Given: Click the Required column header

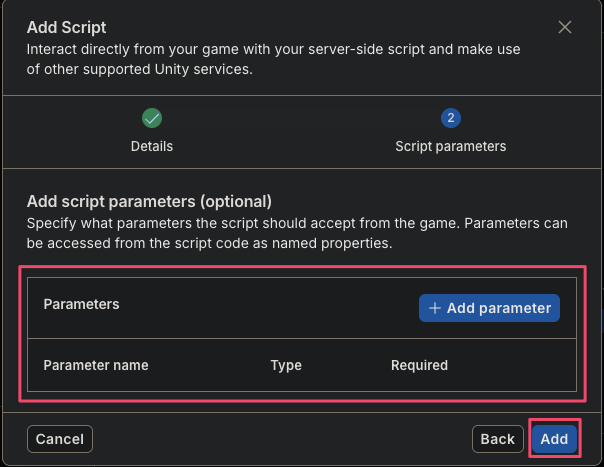Looking at the screenshot, I should 419,365.
